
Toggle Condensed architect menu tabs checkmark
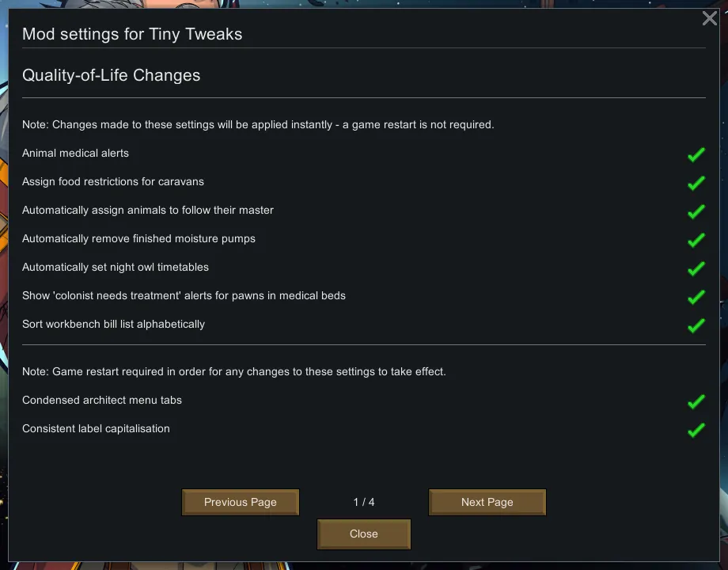[696, 401]
